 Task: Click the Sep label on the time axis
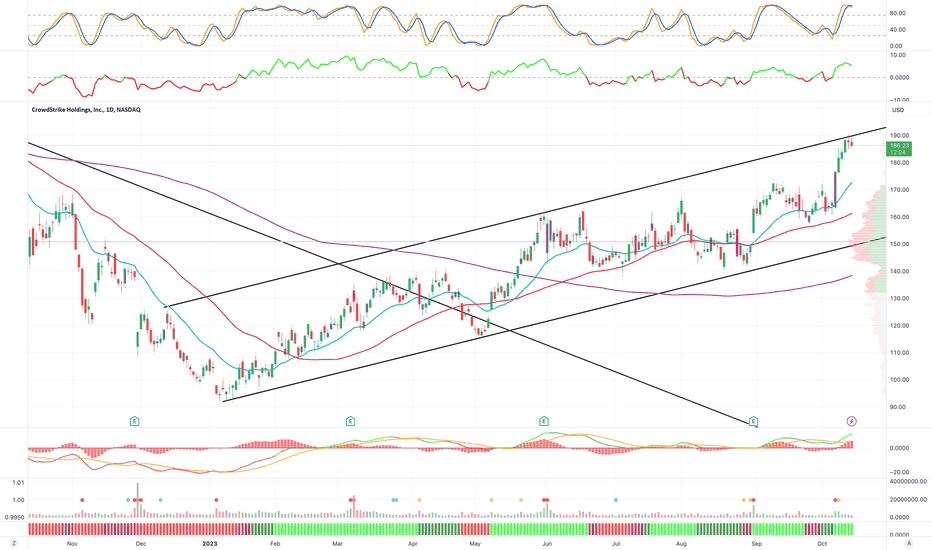pyautogui.click(x=756, y=544)
